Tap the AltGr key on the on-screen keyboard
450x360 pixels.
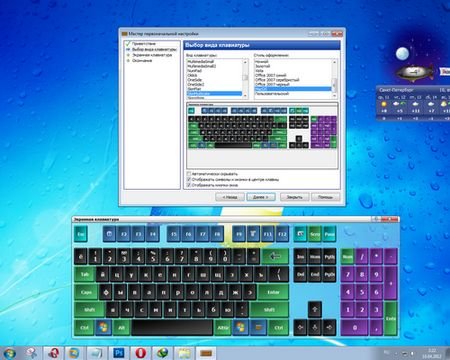tap(223, 328)
